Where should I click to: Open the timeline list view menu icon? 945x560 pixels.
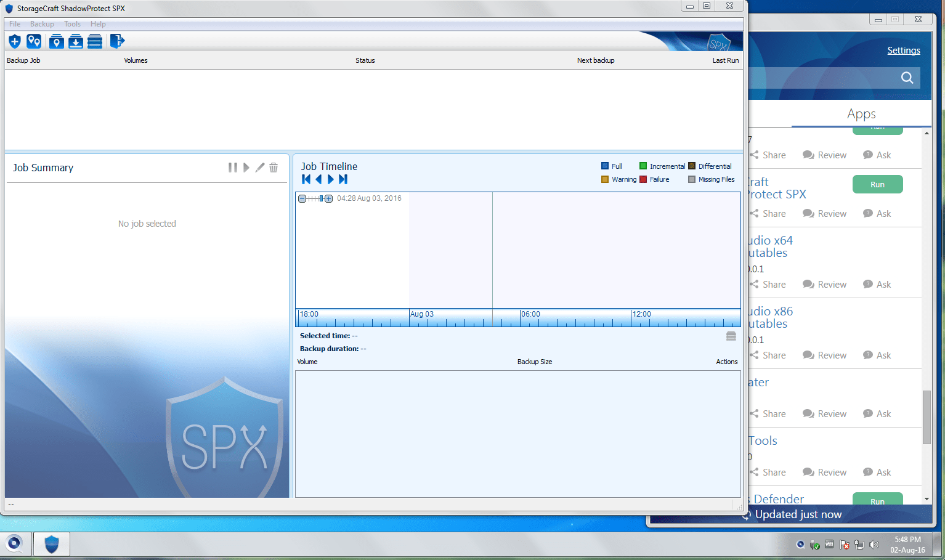[731, 336]
